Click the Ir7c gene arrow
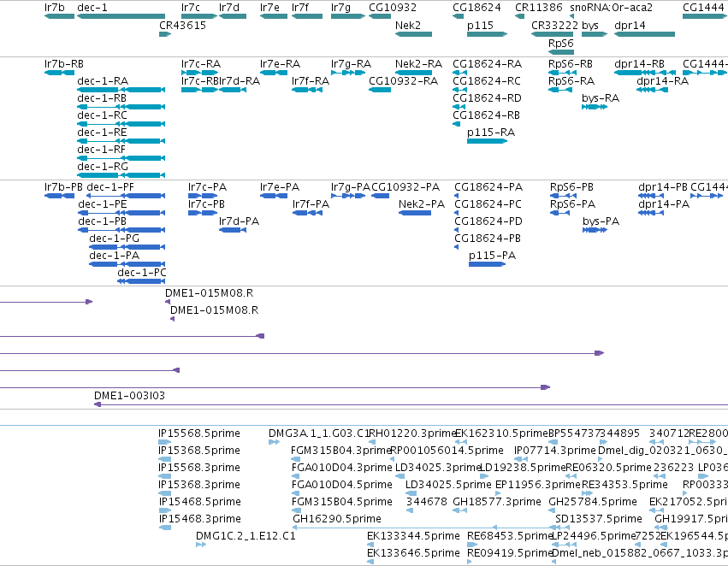The height and width of the screenshot is (566, 728). pyautogui.click(x=199, y=16)
